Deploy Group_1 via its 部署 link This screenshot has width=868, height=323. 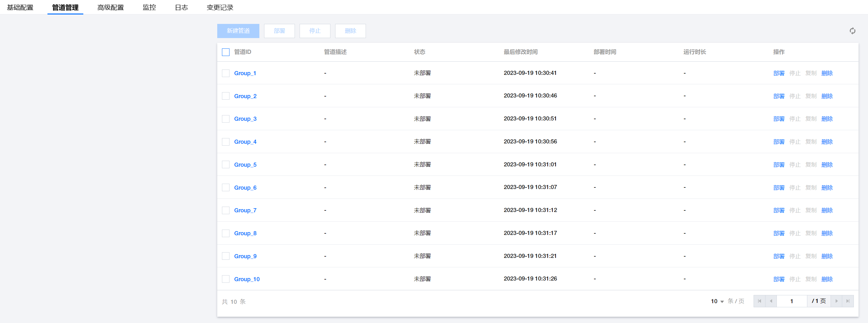point(779,73)
